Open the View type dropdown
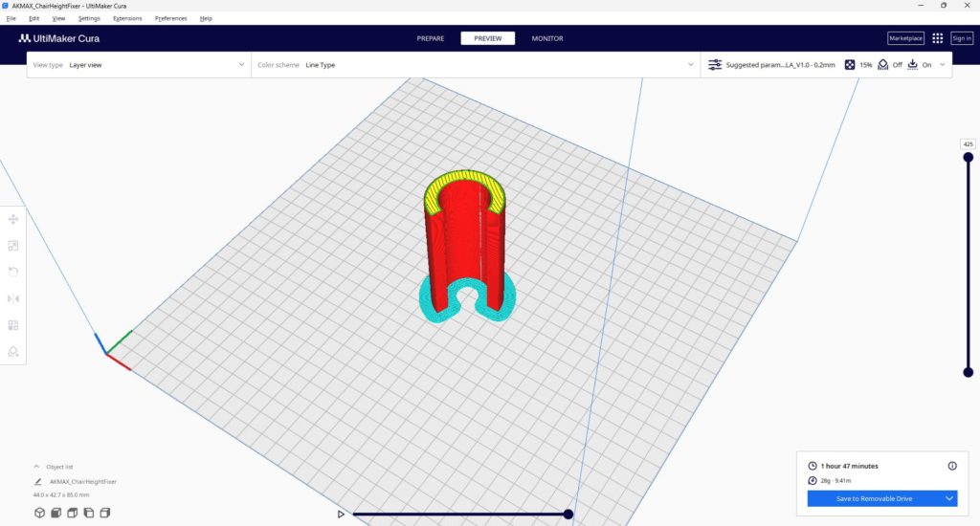The image size is (980, 526). click(x=138, y=65)
